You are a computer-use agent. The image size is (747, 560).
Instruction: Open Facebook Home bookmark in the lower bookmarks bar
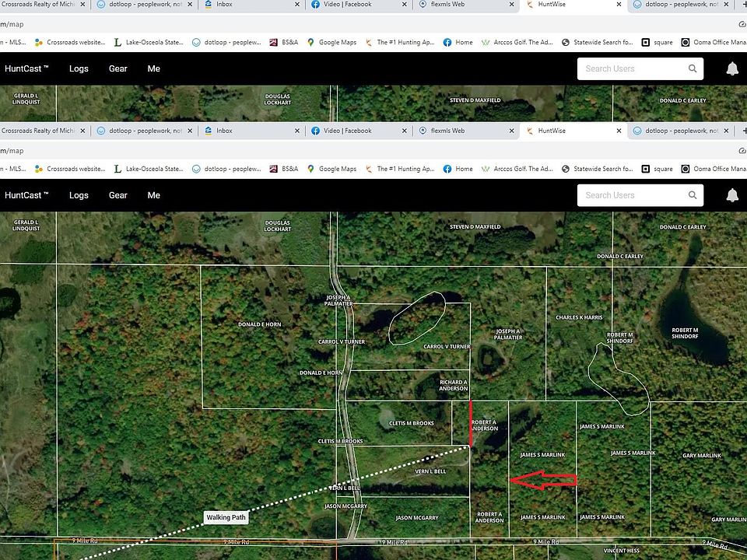pos(458,169)
